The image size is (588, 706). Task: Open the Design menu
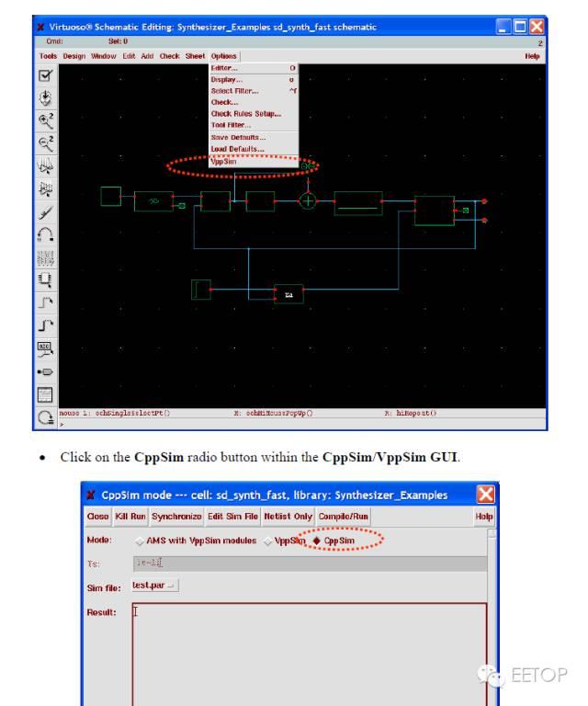tap(74, 56)
